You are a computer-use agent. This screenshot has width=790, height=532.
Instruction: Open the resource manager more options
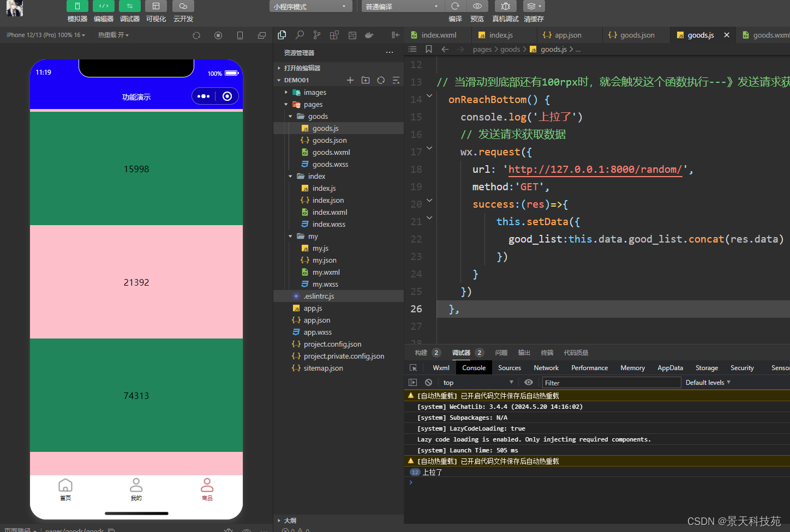[390, 52]
